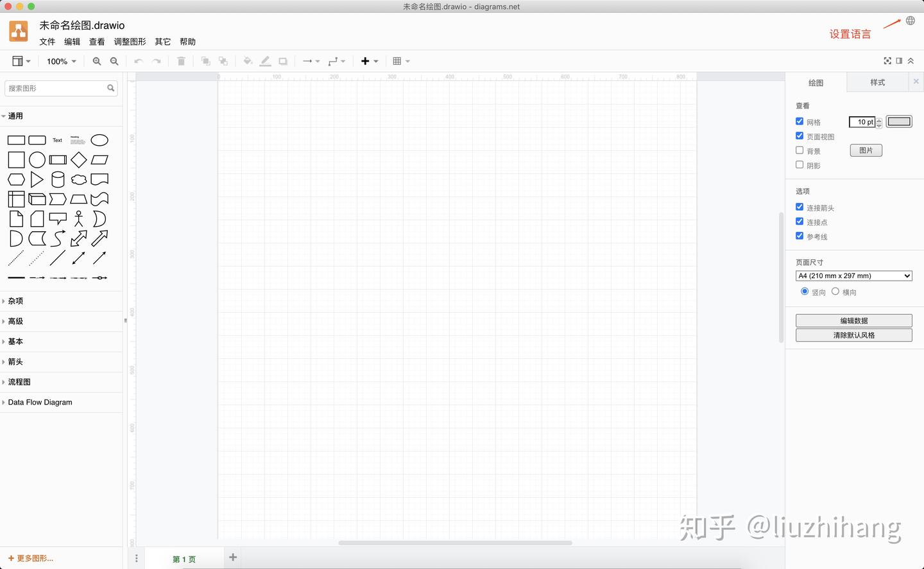The width and height of the screenshot is (924, 569).
Task: Click the 更多图形 link
Action: coord(31,559)
